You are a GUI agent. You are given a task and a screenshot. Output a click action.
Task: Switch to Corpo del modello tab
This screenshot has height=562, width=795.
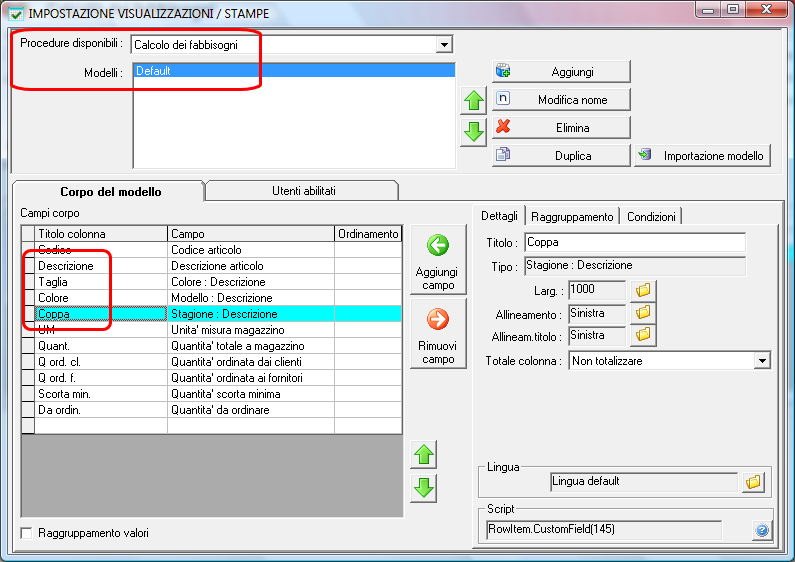110,192
